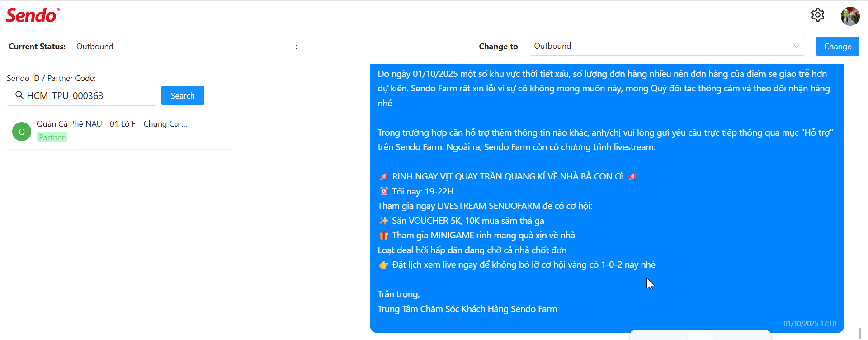The image size is (868, 340).
Task: Click the green Q avatar circle
Action: [x=22, y=132]
